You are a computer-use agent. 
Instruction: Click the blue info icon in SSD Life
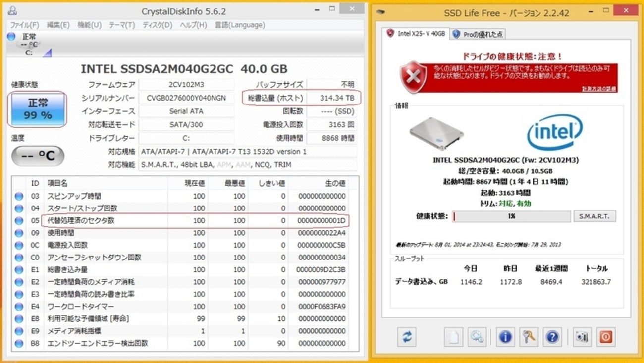(x=505, y=337)
